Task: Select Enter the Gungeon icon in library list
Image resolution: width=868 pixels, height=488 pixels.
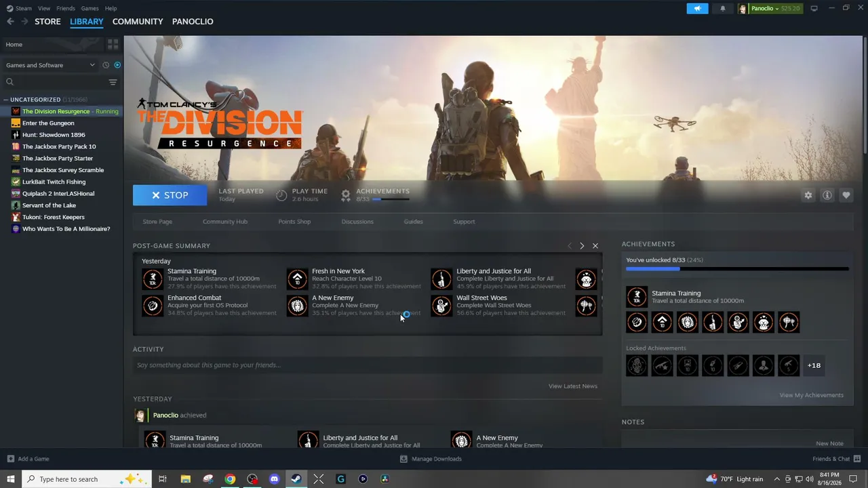Action: click(x=16, y=123)
